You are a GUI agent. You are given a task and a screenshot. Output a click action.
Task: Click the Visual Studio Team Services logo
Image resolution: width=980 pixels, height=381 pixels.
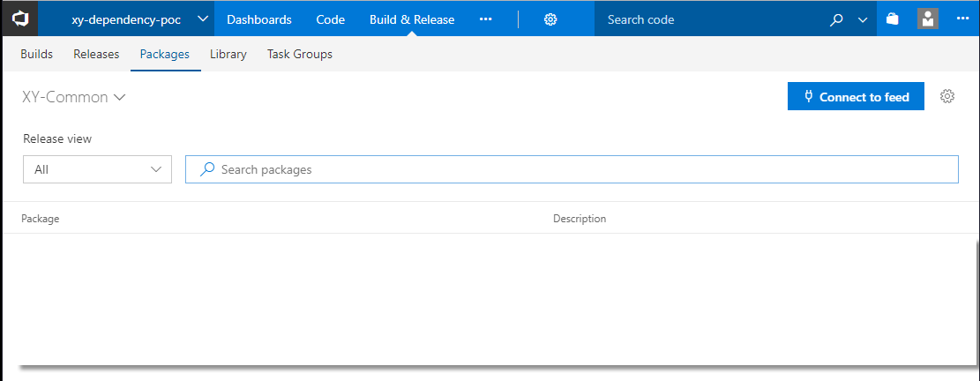click(19, 19)
